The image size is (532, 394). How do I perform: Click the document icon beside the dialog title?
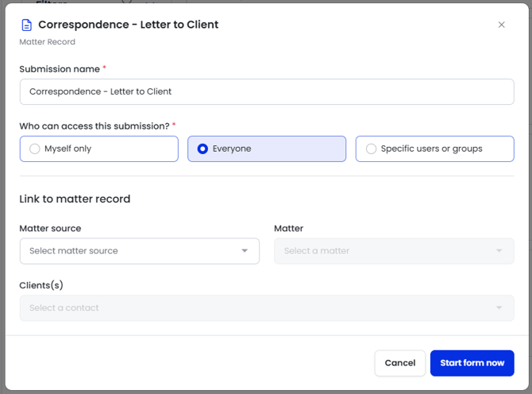point(26,25)
